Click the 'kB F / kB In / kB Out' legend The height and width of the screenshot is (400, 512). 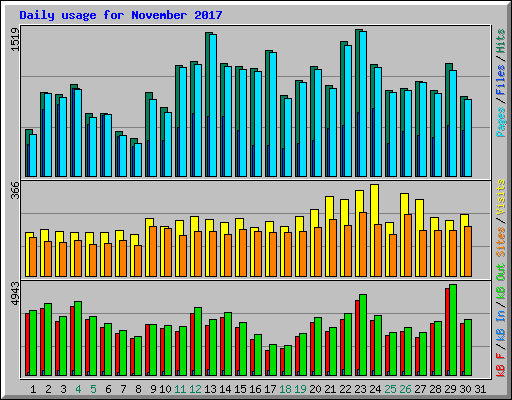[x=501, y=320]
